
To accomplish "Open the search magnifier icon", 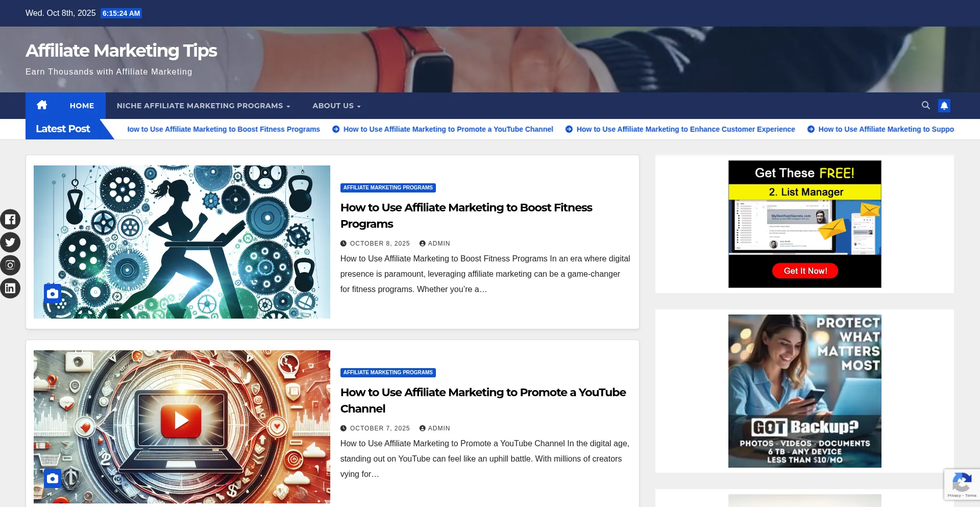I will pyautogui.click(x=925, y=105).
